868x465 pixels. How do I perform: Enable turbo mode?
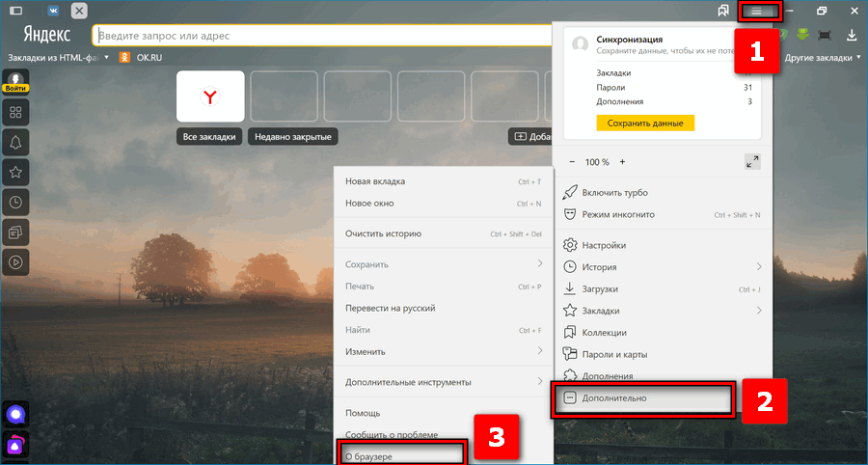click(x=614, y=192)
